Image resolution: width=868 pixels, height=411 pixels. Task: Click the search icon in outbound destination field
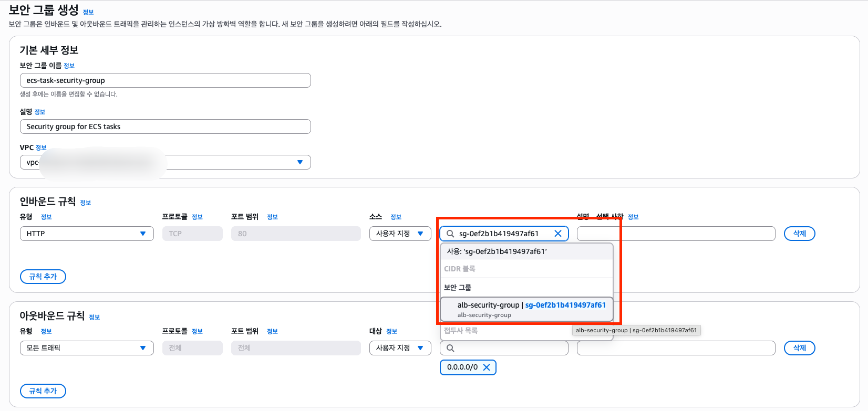click(x=450, y=348)
